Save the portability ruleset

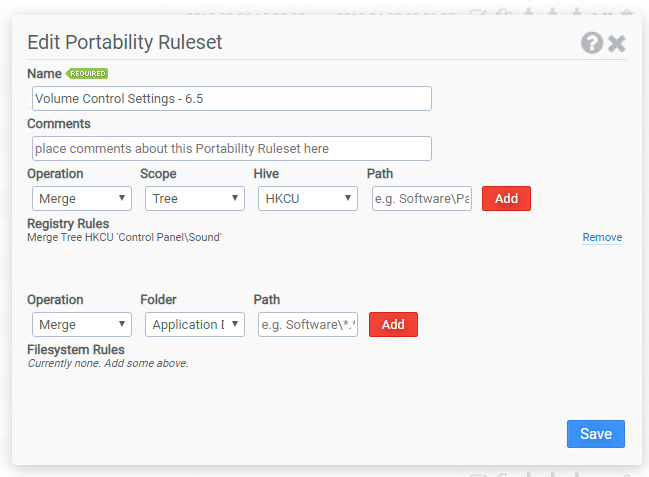pyautogui.click(x=596, y=434)
